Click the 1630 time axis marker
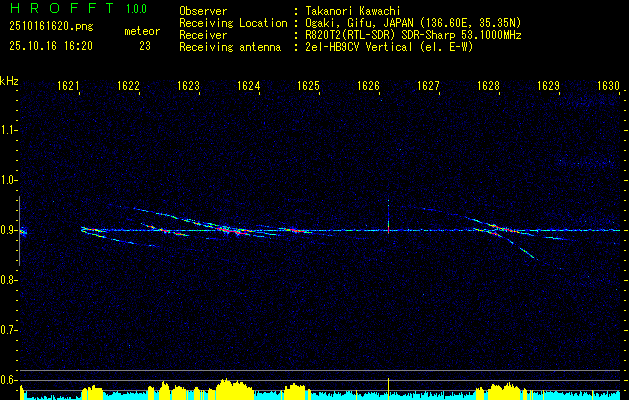629x400 pixels. pyautogui.click(x=609, y=86)
